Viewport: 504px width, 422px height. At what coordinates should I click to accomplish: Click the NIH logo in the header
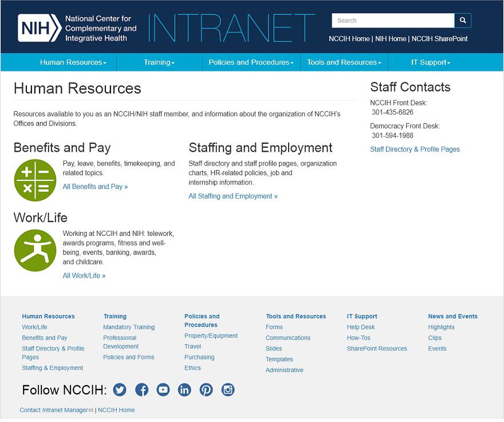click(40, 27)
